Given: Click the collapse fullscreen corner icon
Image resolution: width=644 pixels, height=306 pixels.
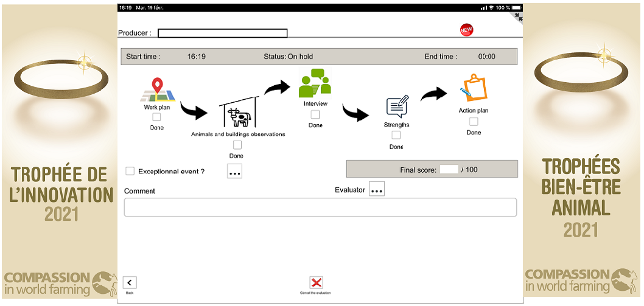Looking at the screenshot, I should coord(519,17).
